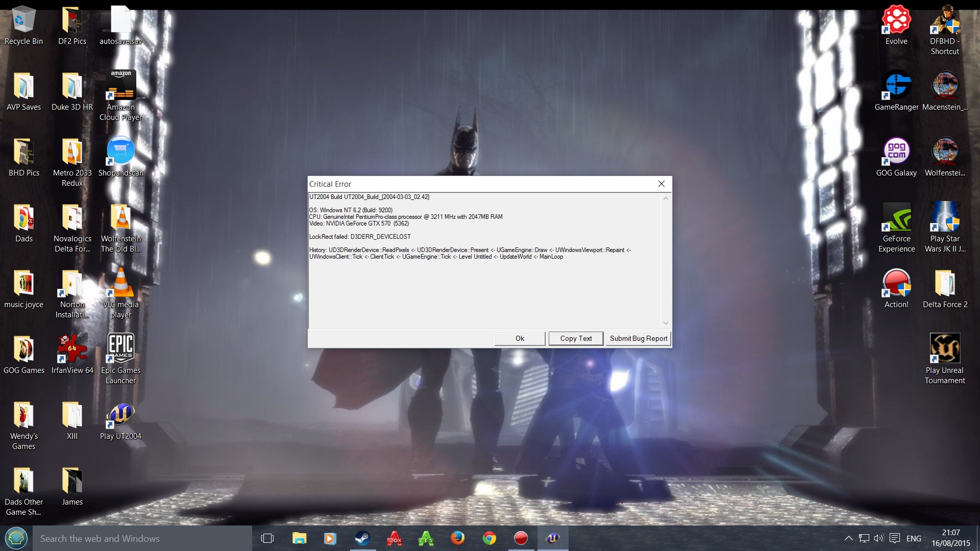Open the Delta Force 2 folder
Screen dimensions: 980x551
(x=945, y=289)
